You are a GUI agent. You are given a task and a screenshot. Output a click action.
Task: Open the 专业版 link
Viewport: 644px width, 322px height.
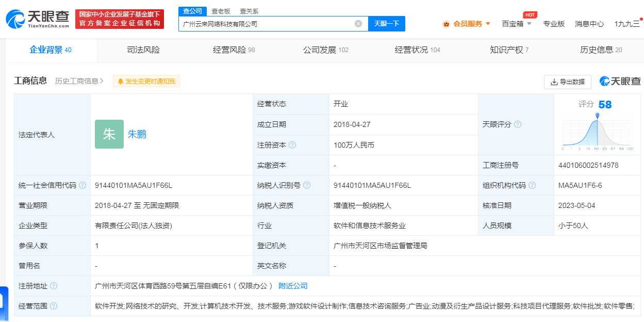point(554,24)
